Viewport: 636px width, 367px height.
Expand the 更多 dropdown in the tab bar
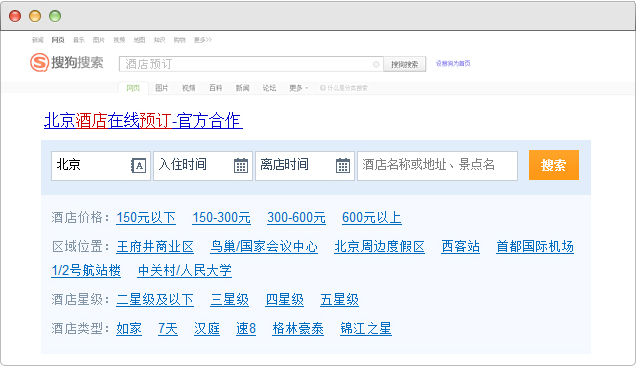click(x=299, y=88)
